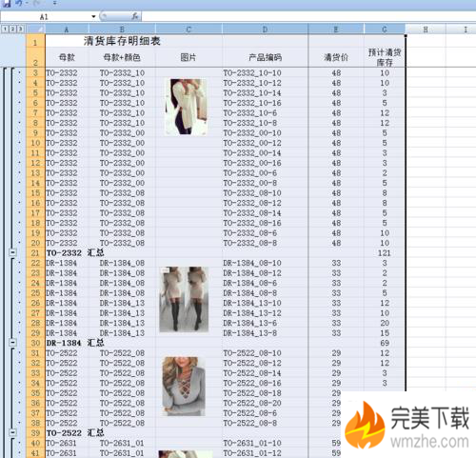Click cell DR-1384_13-8
This screenshot has width=476, height=458.
point(250,333)
